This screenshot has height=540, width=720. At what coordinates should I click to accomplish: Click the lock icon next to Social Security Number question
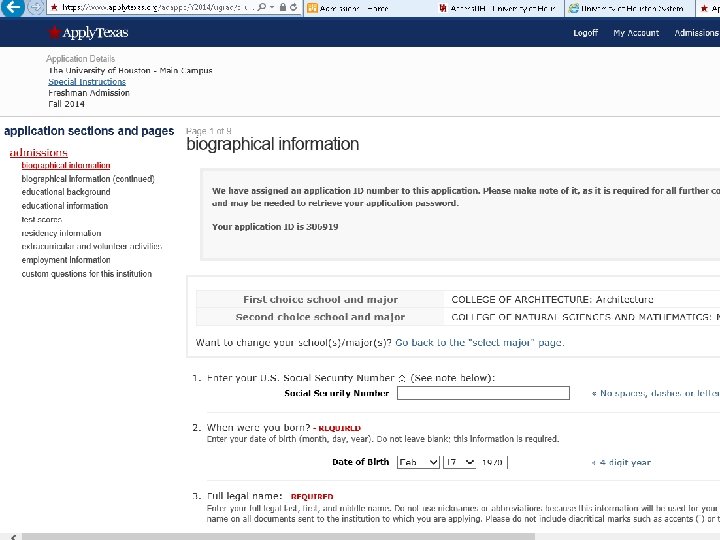tap(402, 378)
